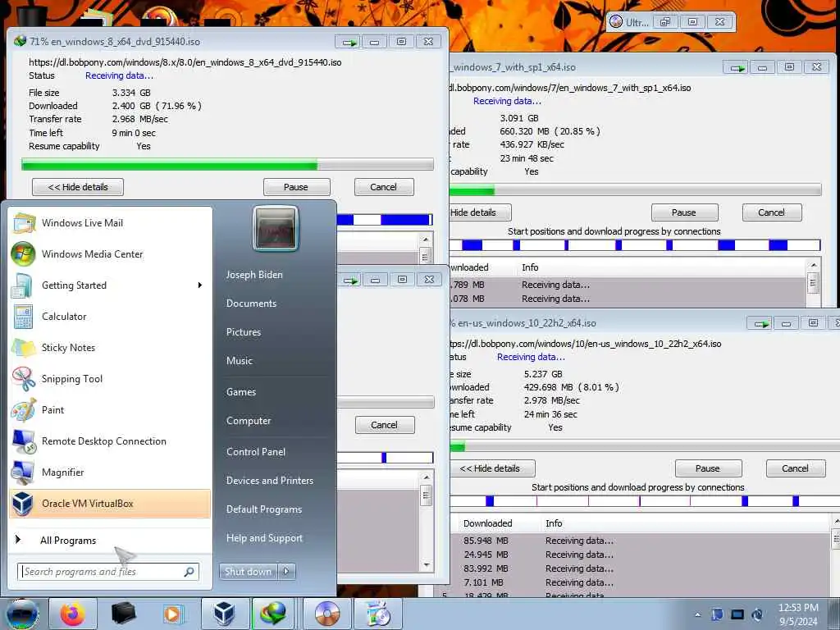Select the 24.945 MB connection row
This screenshot has height=630, width=840.
(x=640, y=555)
